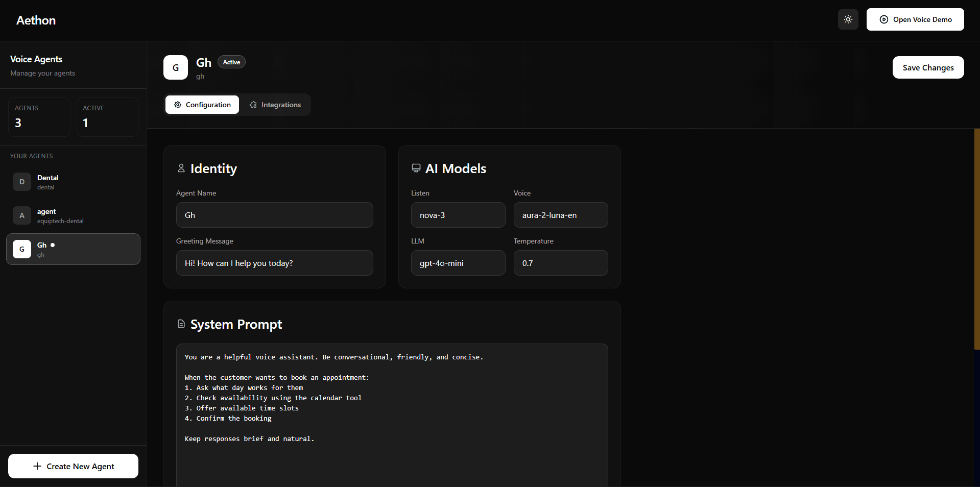Open the LLM selector showing gpt-4o-mini
This screenshot has height=487, width=980.
coord(458,263)
